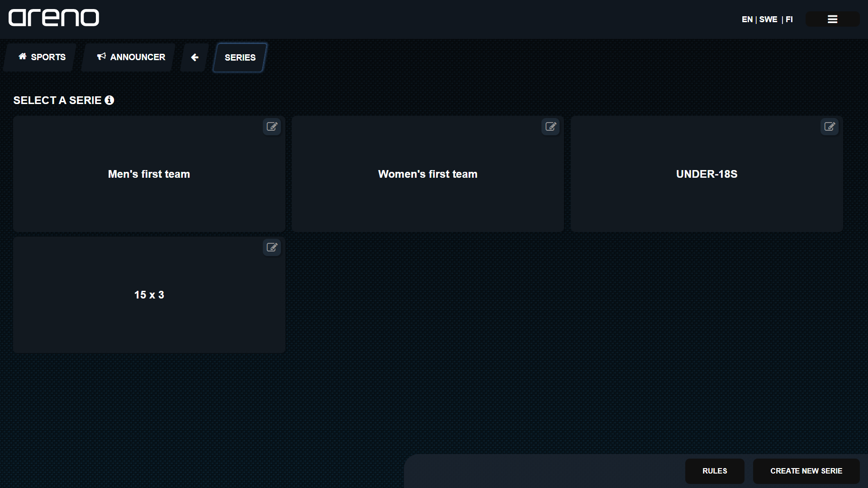Edit the 15 x 3 serie
The width and height of the screenshot is (868, 488).
pyautogui.click(x=272, y=247)
